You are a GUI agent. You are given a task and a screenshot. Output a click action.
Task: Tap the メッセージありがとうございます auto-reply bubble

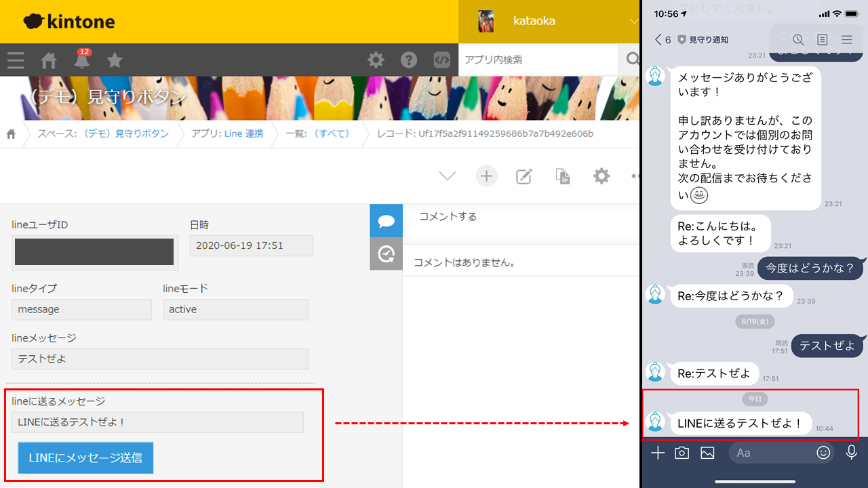point(745,138)
